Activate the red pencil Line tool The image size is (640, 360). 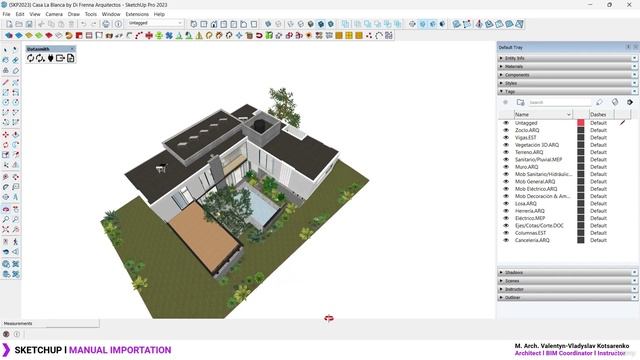pos(5,82)
